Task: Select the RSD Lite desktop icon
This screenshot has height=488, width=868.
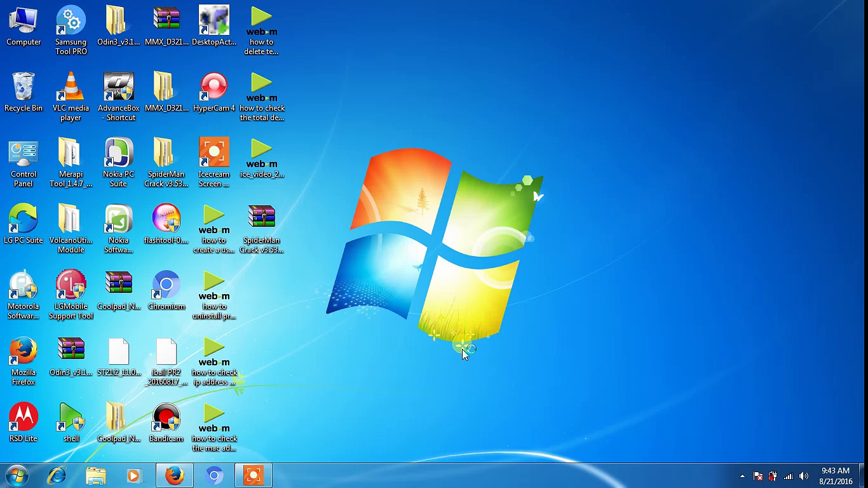Action: point(24,423)
